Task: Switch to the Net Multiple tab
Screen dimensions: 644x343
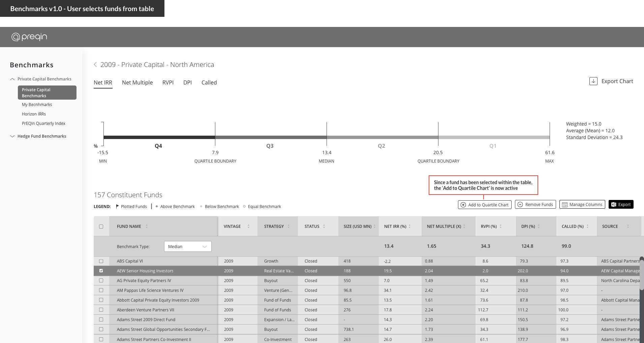Action: pyautogui.click(x=137, y=82)
